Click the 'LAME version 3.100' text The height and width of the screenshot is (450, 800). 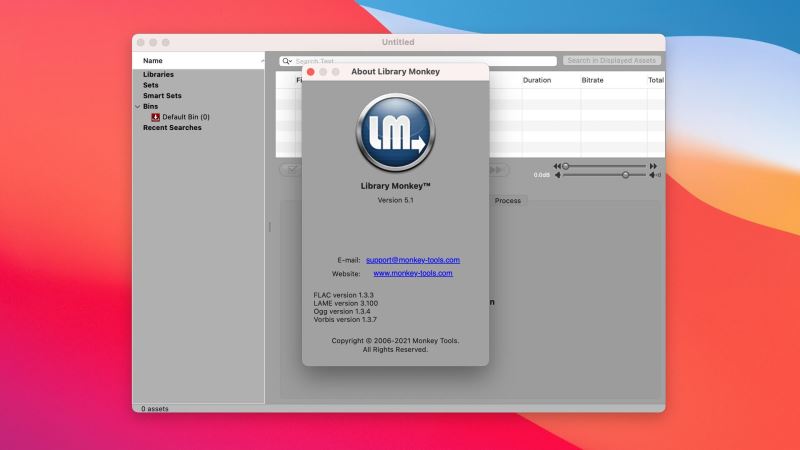click(345, 303)
